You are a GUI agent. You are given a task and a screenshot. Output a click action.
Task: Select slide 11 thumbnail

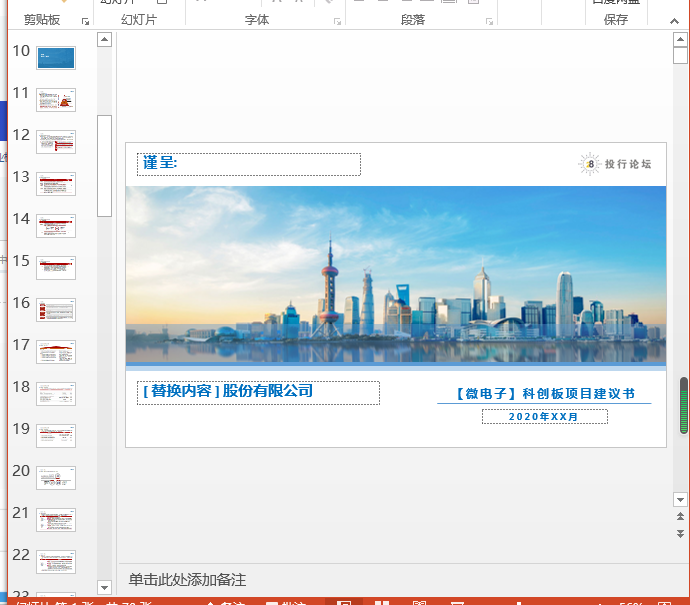coord(56,100)
